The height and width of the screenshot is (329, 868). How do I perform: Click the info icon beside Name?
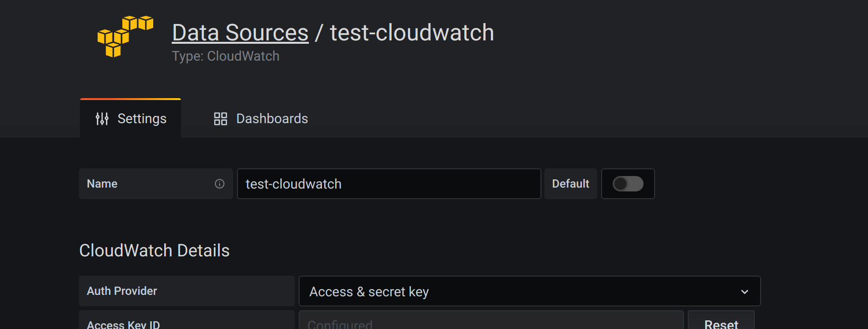click(220, 184)
